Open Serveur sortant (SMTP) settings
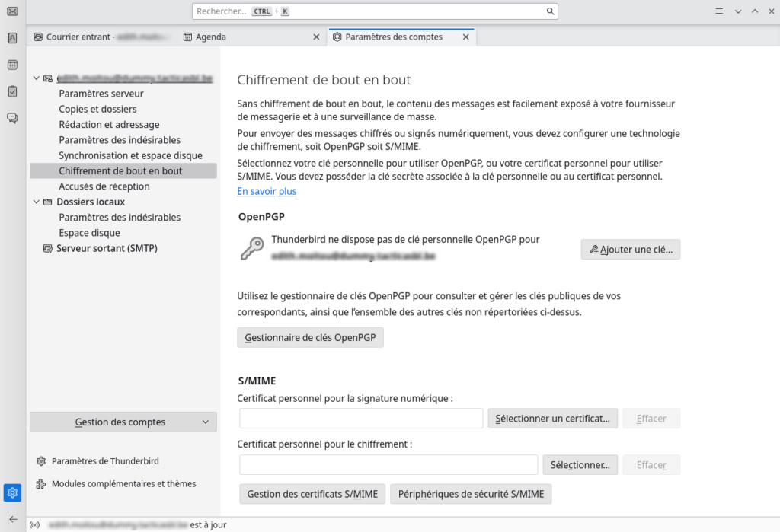 point(107,248)
